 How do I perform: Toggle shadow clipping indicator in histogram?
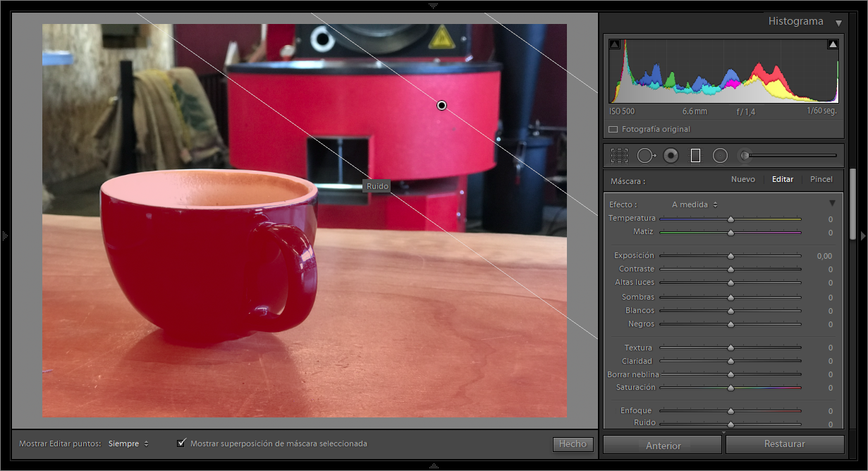click(614, 44)
